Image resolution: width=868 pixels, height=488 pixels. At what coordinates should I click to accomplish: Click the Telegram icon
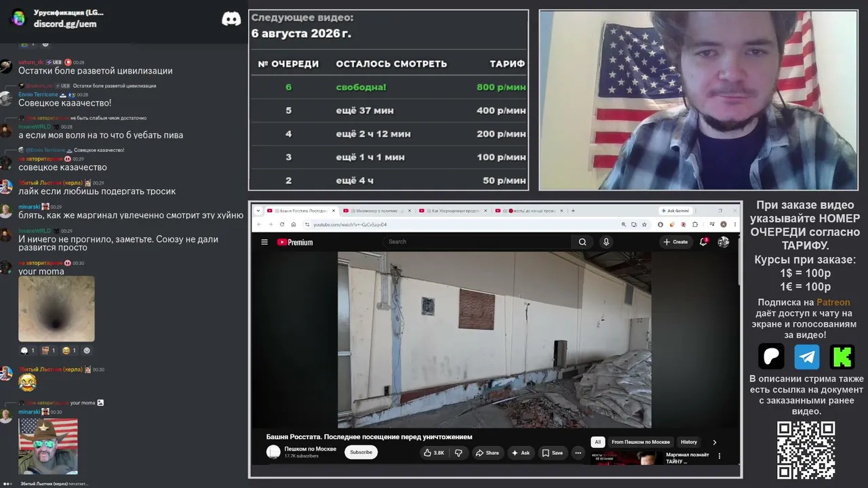coord(807,356)
